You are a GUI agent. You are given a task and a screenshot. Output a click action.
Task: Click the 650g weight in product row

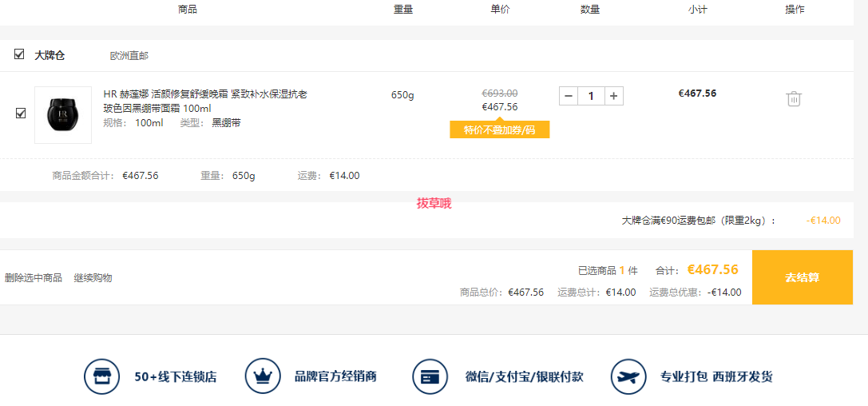[x=402, y=95]
